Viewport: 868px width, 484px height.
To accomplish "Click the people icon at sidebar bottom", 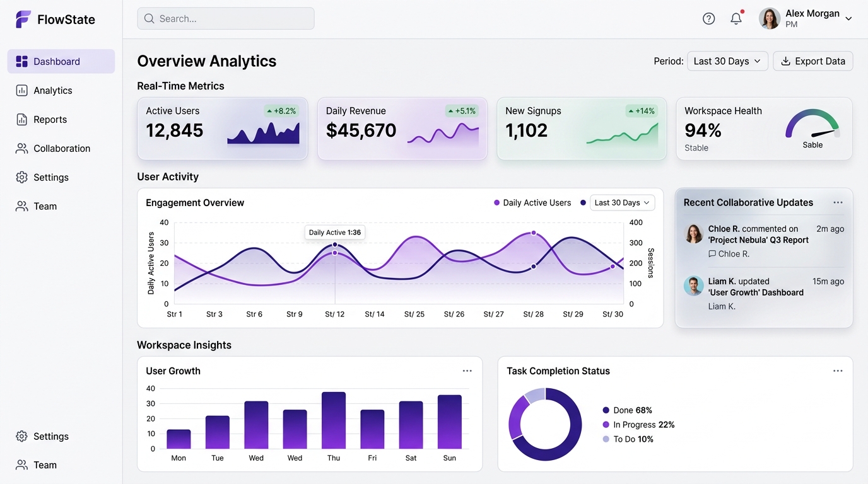I will [x=22, y=465].
